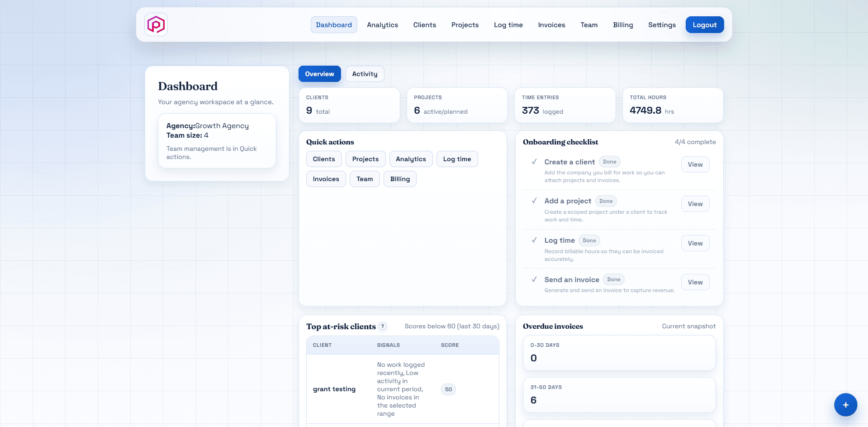Select the Overview tab

pos(319,73)
